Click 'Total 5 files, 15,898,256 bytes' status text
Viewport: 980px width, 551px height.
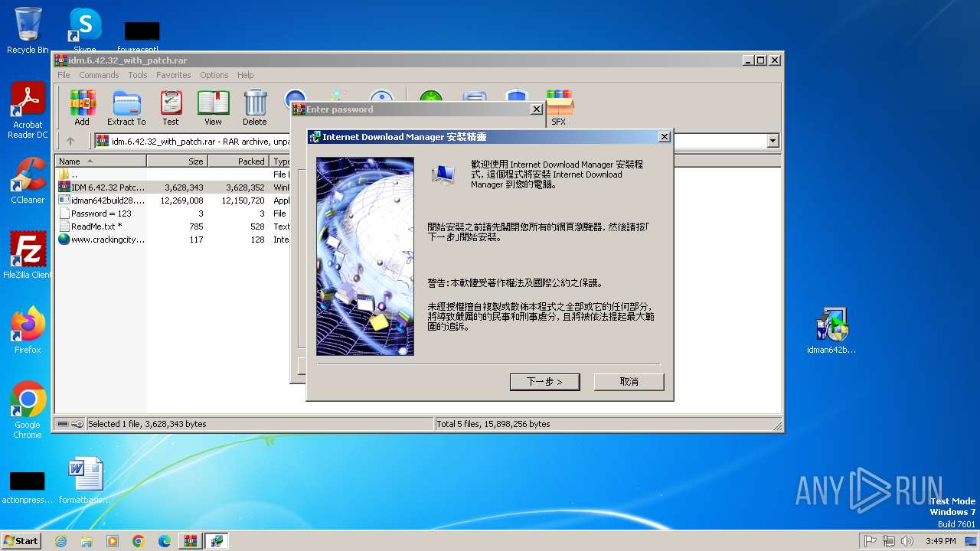pos(493,424)
